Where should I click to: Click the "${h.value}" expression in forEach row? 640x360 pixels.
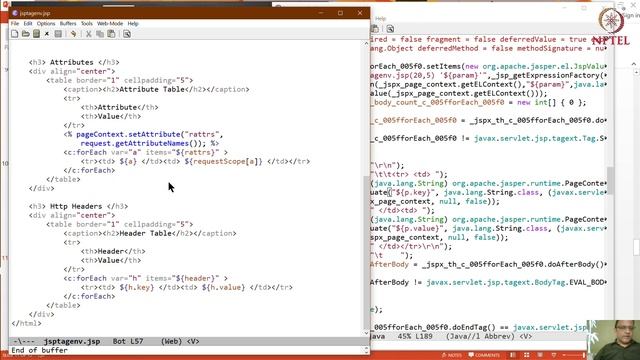pyautogui.click(x=223, y=287)
